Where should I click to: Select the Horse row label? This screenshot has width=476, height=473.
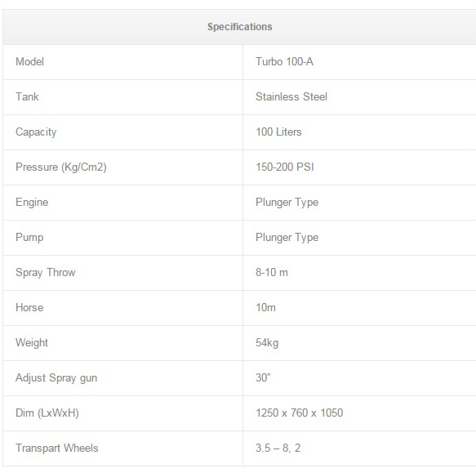pyautogui.click(x=29, y=307)
